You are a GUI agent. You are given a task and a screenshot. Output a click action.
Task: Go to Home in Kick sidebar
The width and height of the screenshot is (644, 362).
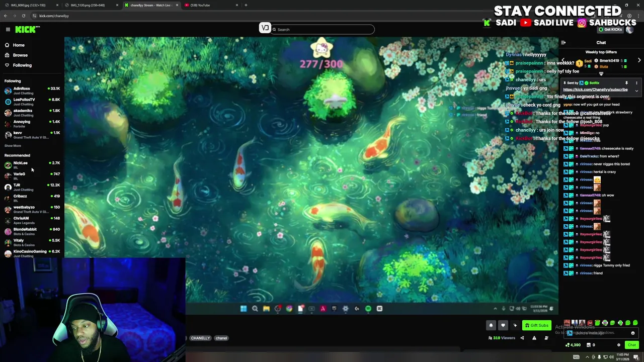[19, 45]
